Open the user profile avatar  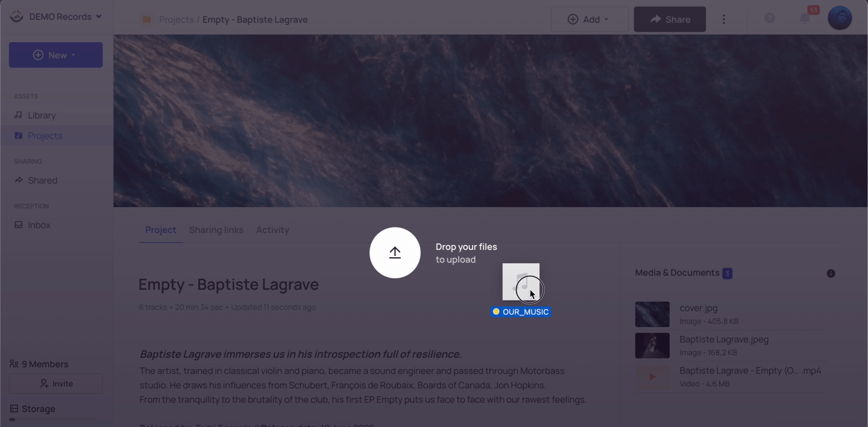(x=840, y=18)
